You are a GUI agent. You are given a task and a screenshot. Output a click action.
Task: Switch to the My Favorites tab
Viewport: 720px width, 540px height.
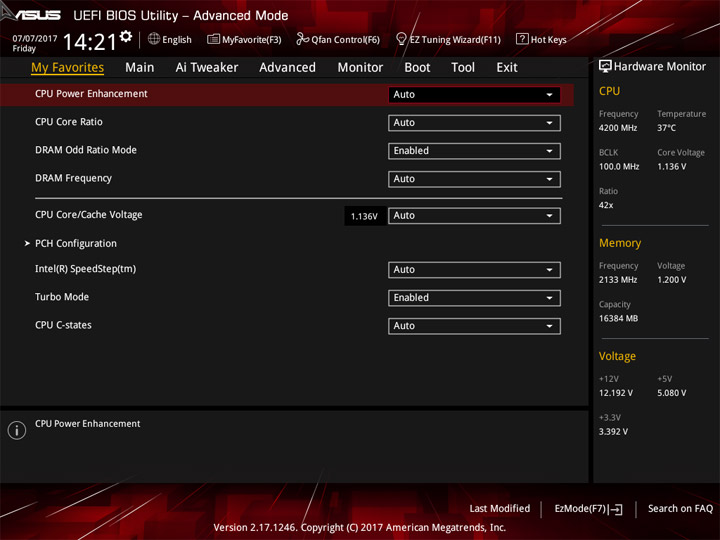pos(68,68)
